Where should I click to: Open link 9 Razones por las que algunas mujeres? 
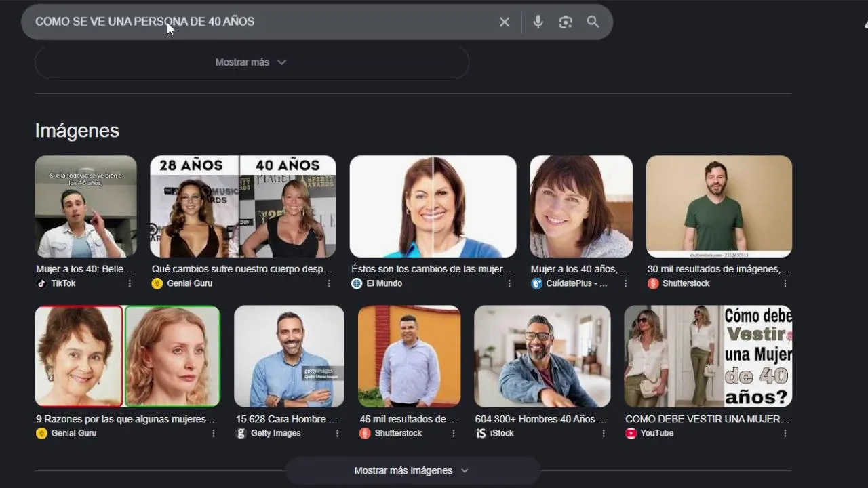point(127,419)
